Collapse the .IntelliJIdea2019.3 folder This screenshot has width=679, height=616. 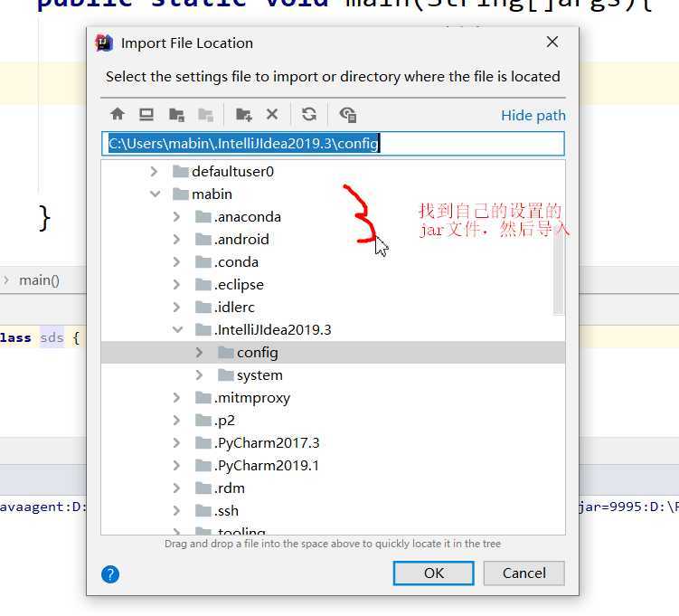click(x=177, y=329)
